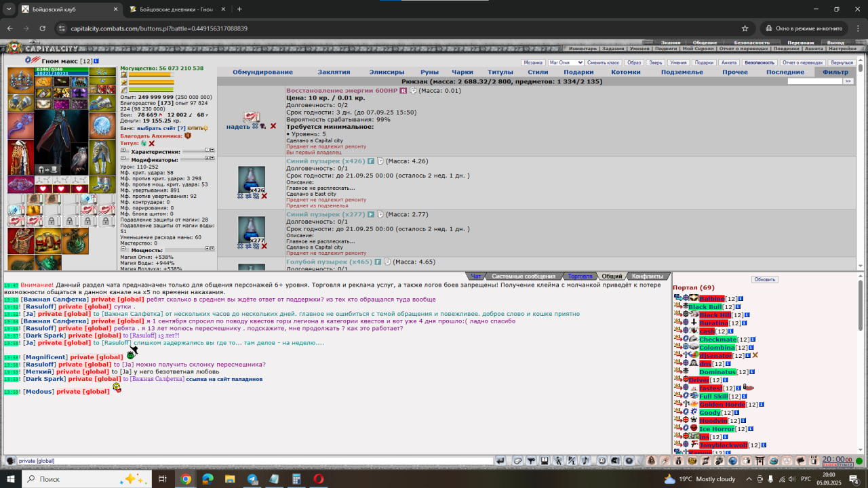This screenshot has width=868, height=488.
Task: Switch to the Эликсиры inventory tab
Action: pos(387,72)
